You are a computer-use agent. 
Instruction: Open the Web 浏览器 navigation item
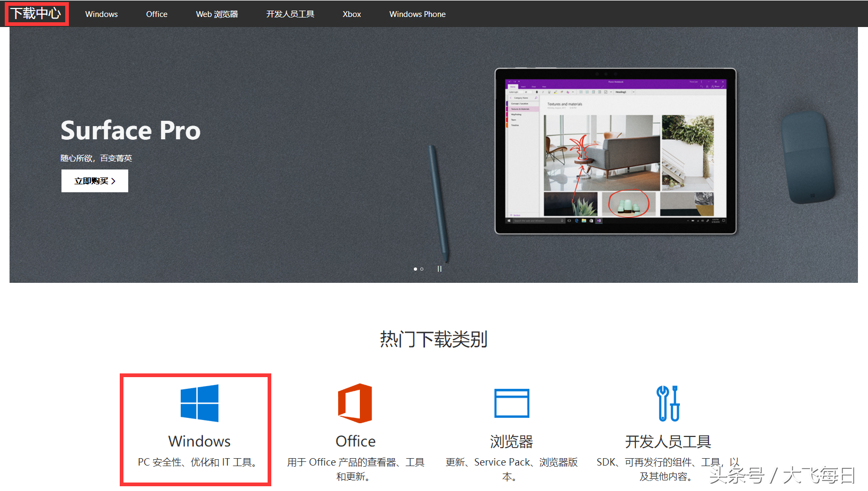coord(217,14)
